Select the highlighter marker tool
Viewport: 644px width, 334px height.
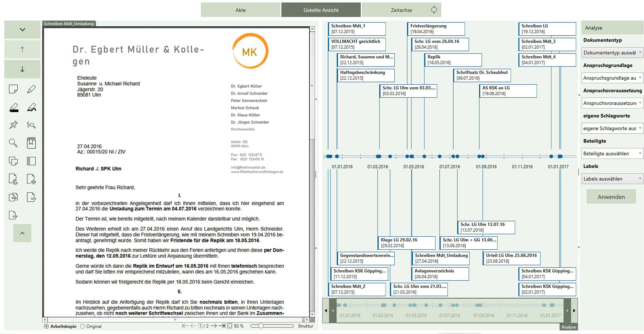[31, 89]
